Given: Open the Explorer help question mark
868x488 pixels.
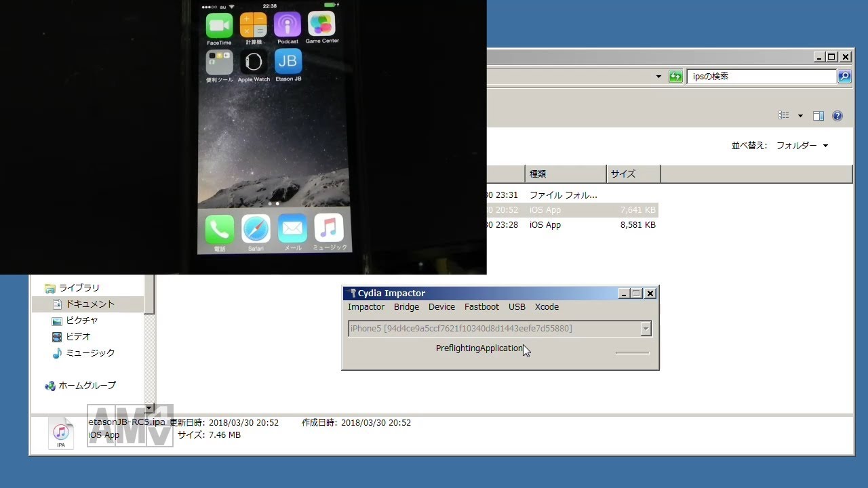Looking at the screenshot, I should tap(837, 116).
